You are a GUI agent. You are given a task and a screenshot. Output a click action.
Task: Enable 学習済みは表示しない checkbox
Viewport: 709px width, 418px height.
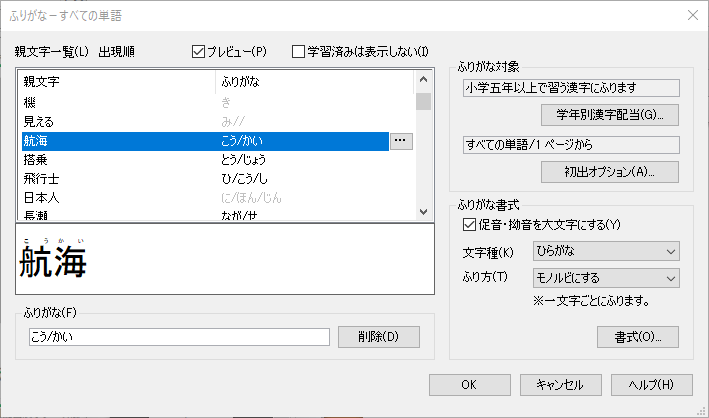[x=299, y=51]
